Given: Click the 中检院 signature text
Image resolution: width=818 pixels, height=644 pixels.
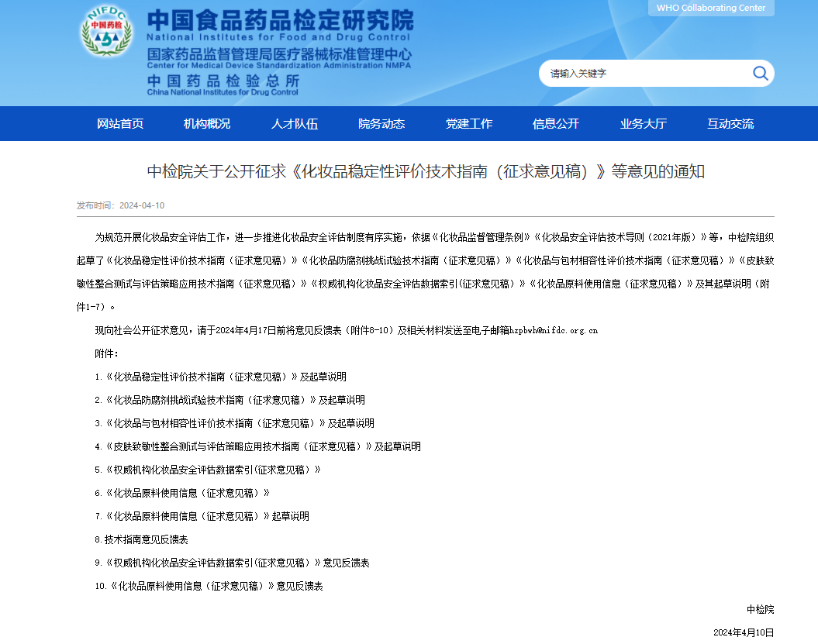Looking at the screenshot, I should click(760, 610).
